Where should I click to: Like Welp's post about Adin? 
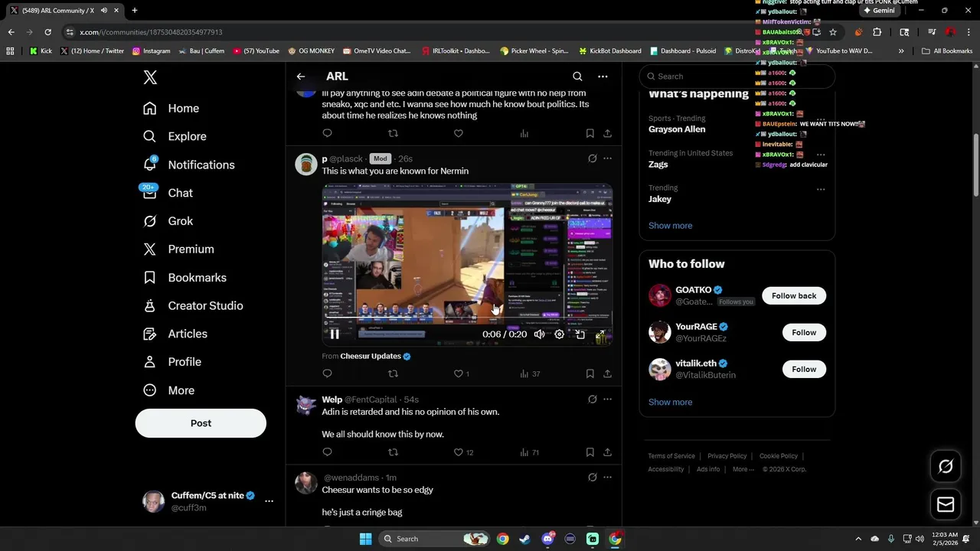point(459,452)
